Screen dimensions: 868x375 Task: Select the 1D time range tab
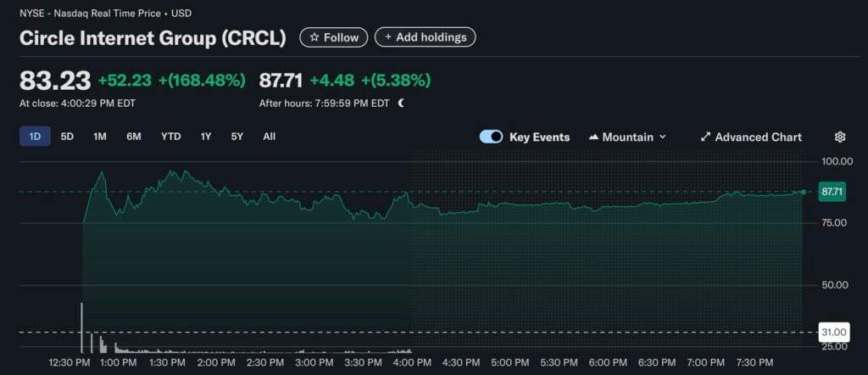click(x=35, y=137)
